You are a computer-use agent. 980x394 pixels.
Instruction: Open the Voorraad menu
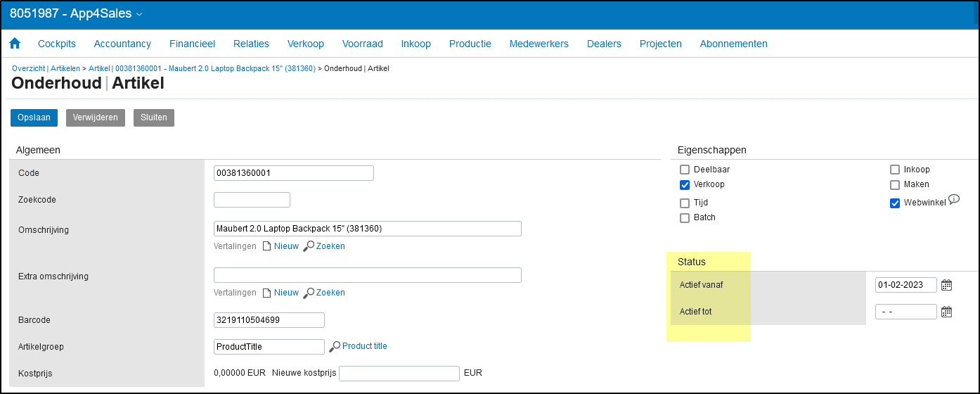point(363,44)
